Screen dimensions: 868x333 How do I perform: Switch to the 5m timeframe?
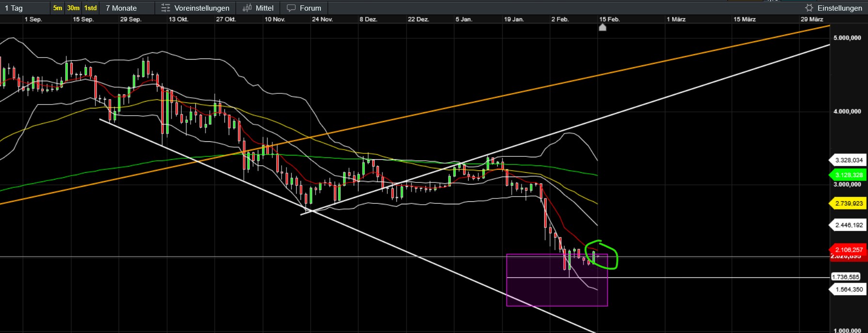[x=58, y=8]
